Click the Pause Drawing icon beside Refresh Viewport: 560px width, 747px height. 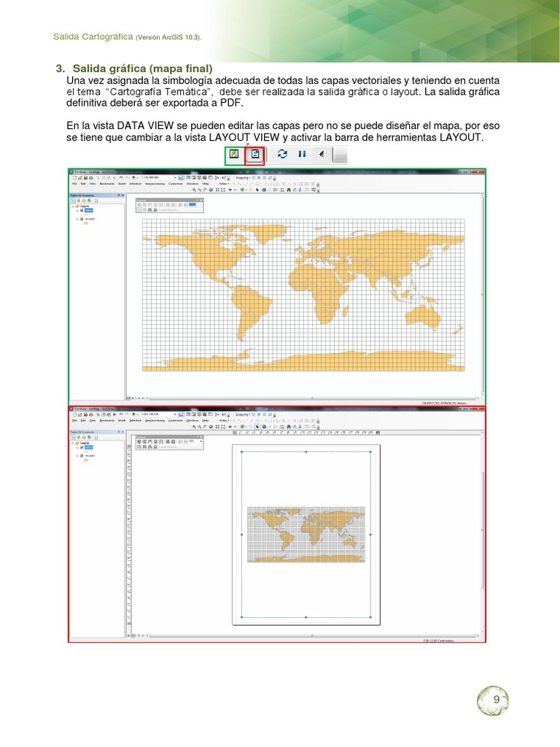point(302,154)
